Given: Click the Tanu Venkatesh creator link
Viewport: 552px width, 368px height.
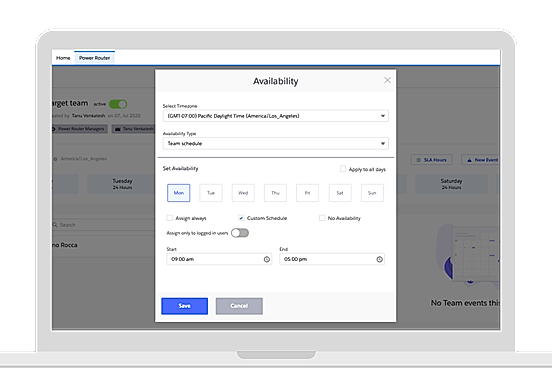Looking at the screenshot, I should [x=88, y=116].
